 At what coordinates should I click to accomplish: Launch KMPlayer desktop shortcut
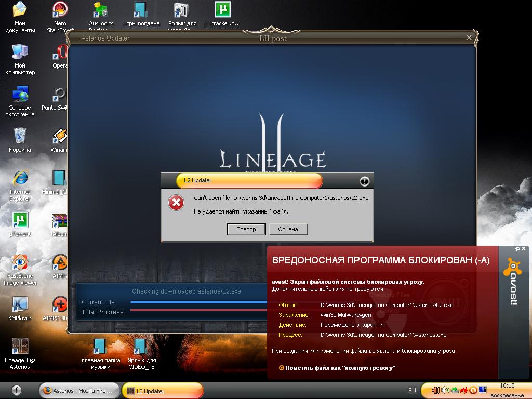click(20, 308)
